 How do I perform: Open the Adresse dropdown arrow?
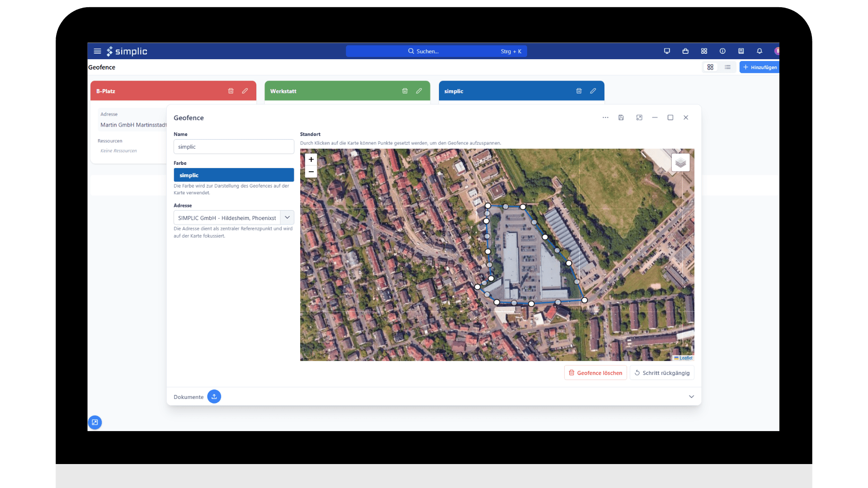tap(287, 217)
